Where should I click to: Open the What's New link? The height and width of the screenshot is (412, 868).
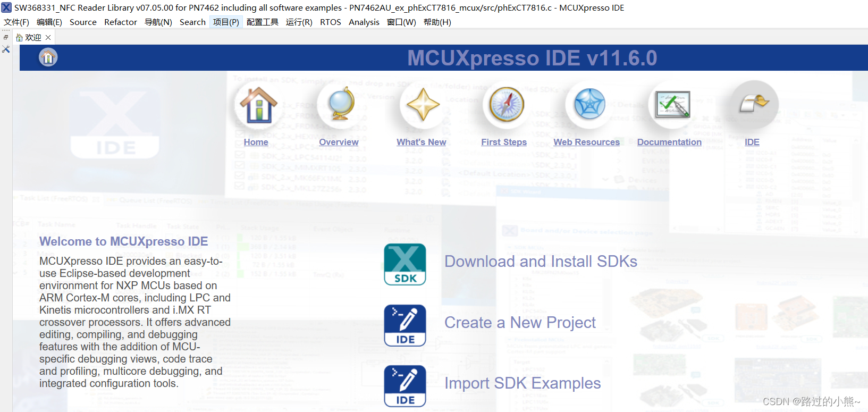click(x=422, y=142)
